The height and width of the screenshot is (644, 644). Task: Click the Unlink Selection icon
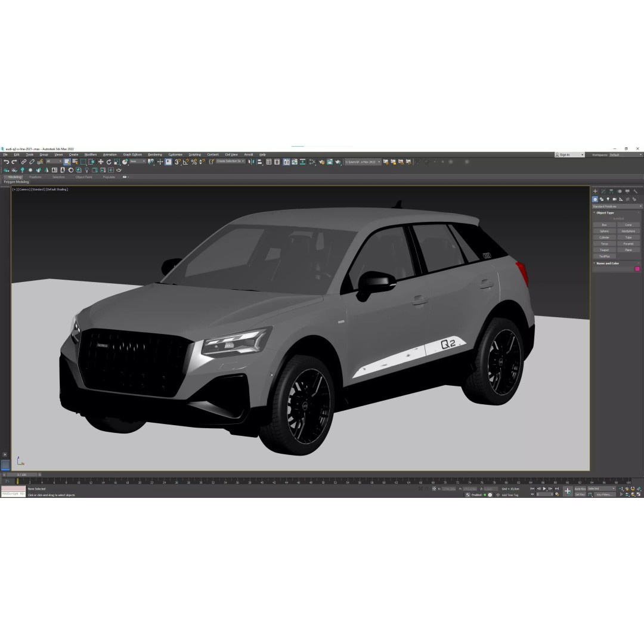(x=32, y=162)
